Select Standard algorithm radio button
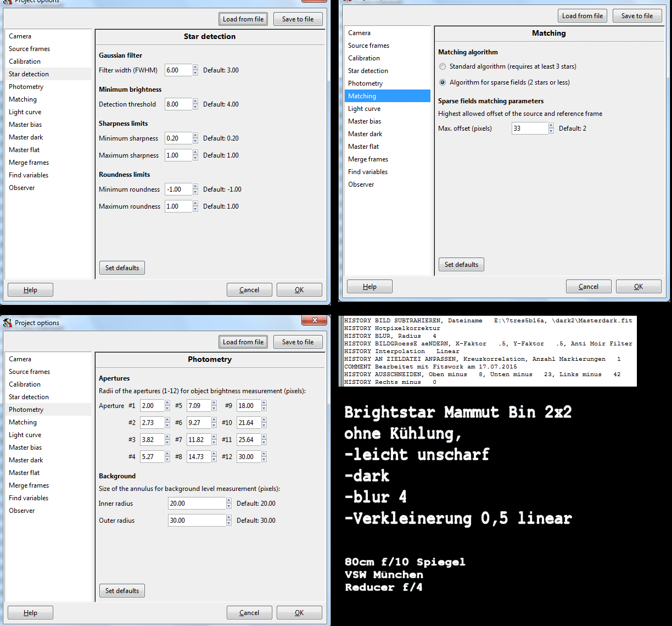 (x=443, y=66)
